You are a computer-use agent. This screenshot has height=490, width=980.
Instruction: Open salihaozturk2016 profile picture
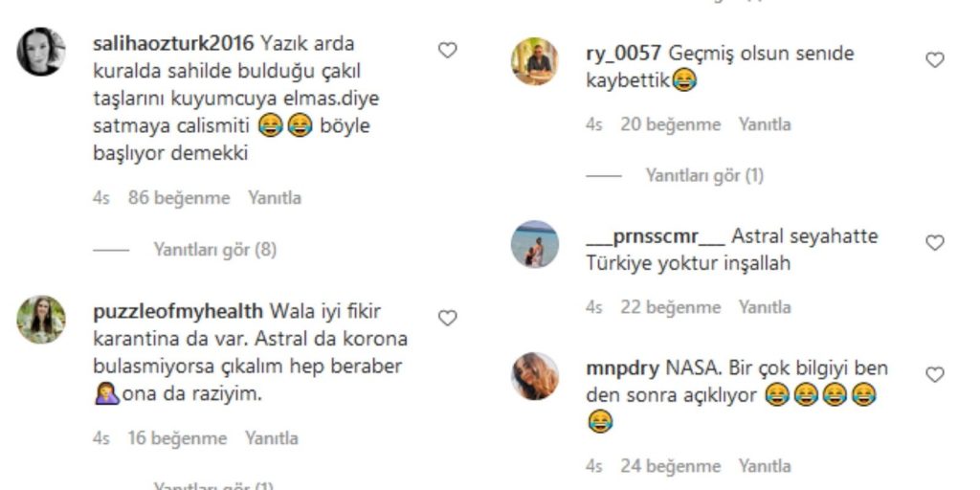(x=41, y=52)
